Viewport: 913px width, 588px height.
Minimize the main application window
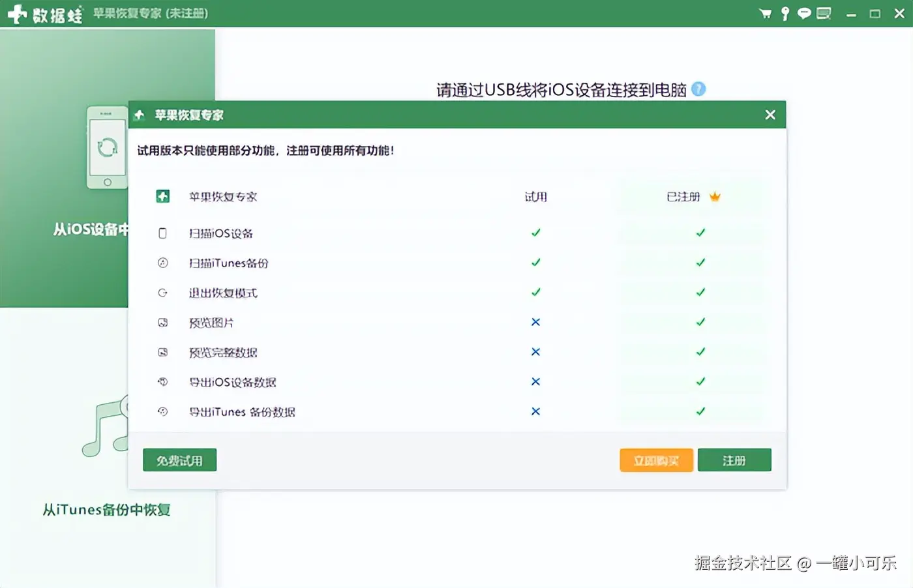click(x=851, y=14)
